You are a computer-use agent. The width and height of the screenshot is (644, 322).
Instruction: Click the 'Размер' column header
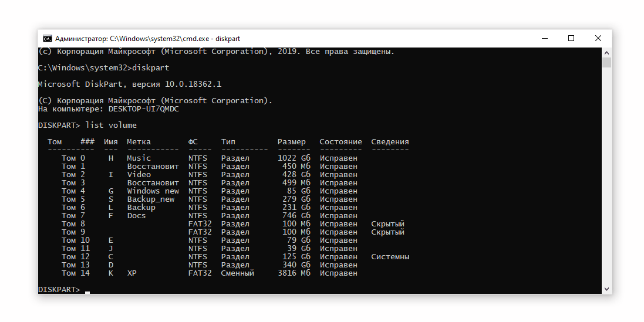[x=292, y=142]
